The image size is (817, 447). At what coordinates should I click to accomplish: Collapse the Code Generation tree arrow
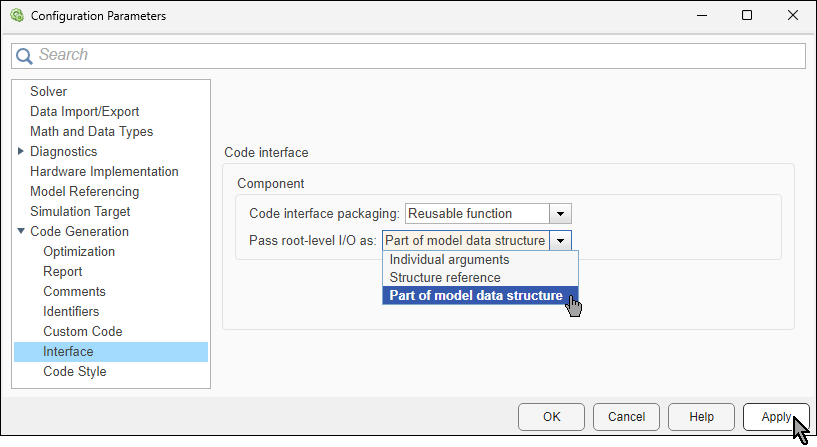tap(21, 231)
